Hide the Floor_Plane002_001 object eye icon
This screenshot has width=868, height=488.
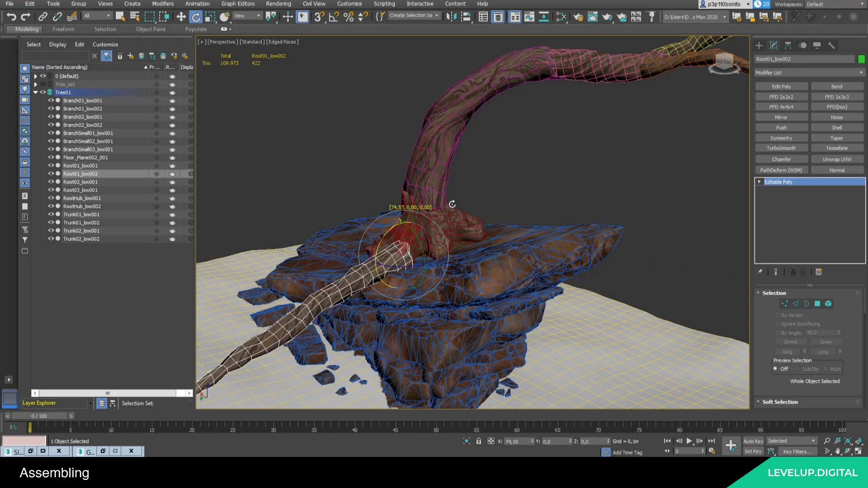[x=51, y=157]
